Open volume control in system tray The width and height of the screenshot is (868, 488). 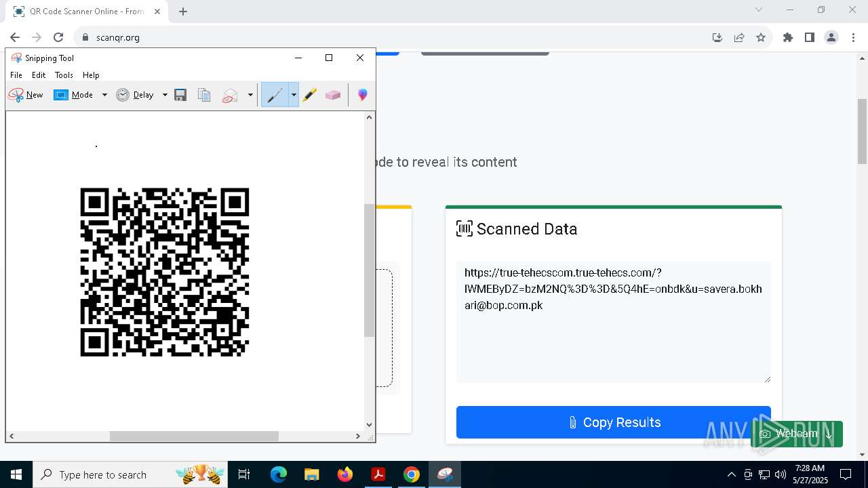tap(781, 474)
